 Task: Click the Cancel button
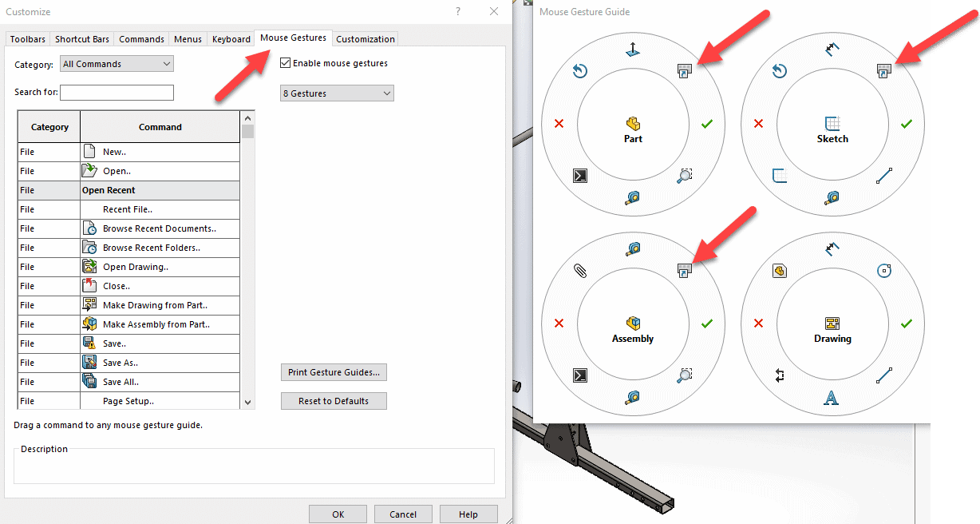coord(403,514)
